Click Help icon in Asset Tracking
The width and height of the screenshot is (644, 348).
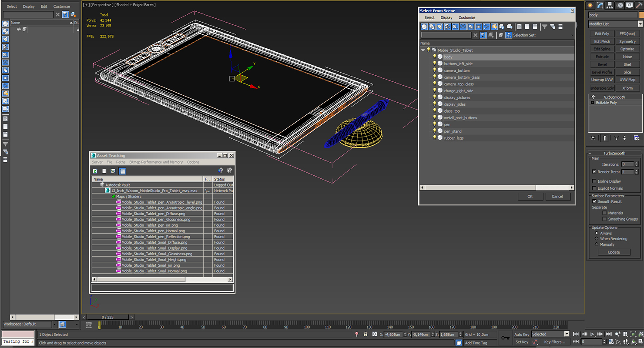pos(221,171)
